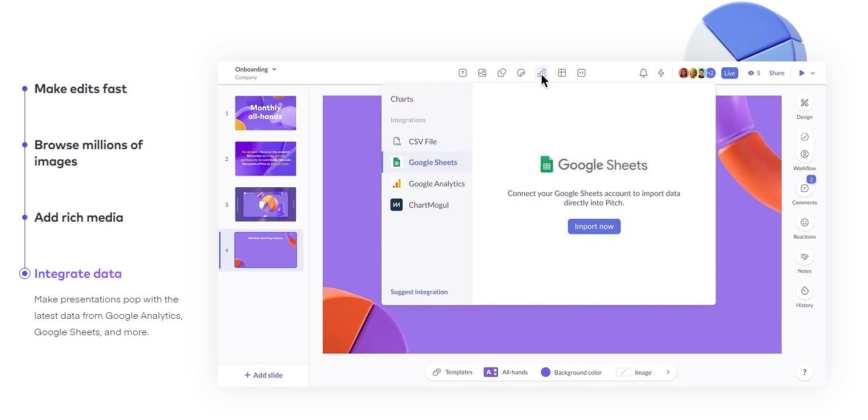Image resolution: width=868 pixels, height=420 pixels.
Task: Select the Shapes tool
Action: (502, 73)
